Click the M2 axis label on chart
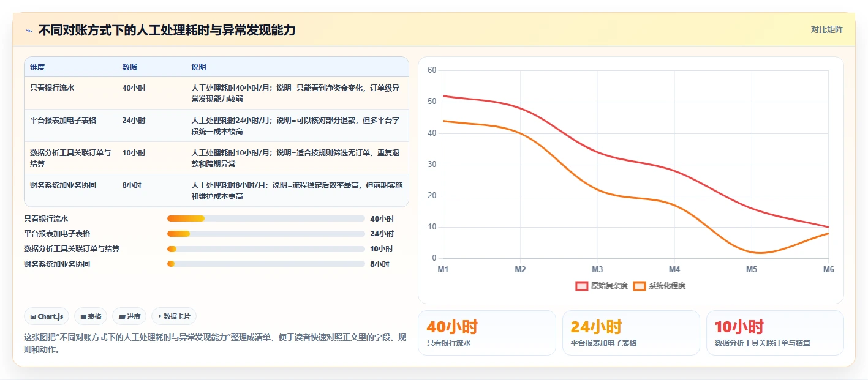Screen dimensions: 868x380 [x=520, y=269]
